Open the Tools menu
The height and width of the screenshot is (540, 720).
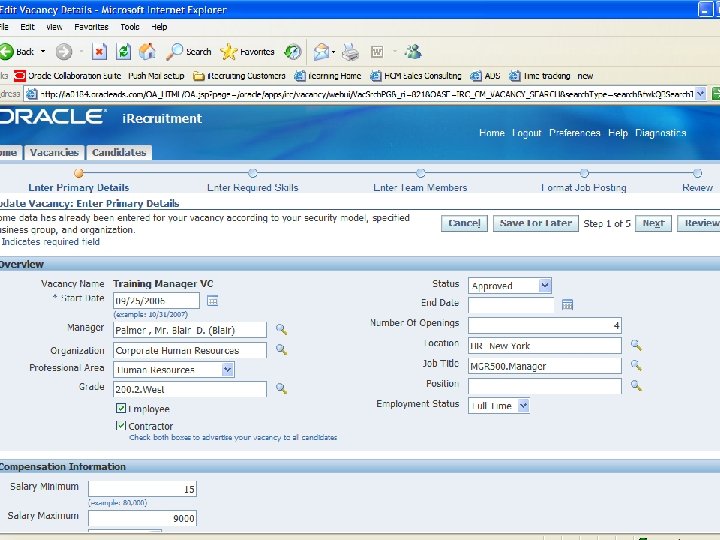[129, 27]
